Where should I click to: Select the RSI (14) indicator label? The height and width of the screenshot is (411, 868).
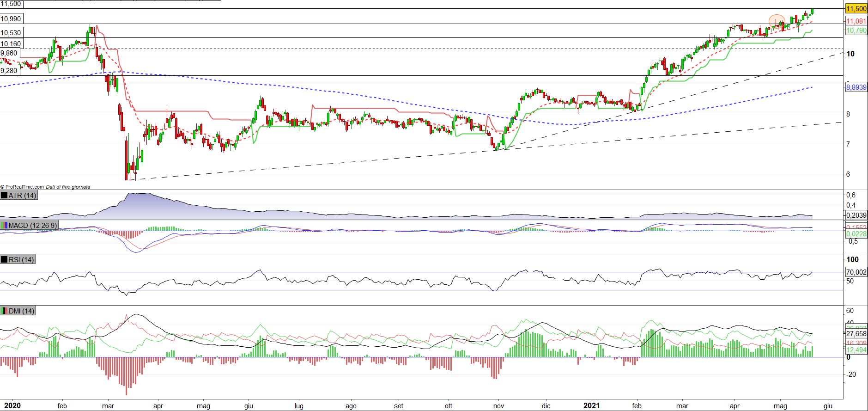(21, 260)
